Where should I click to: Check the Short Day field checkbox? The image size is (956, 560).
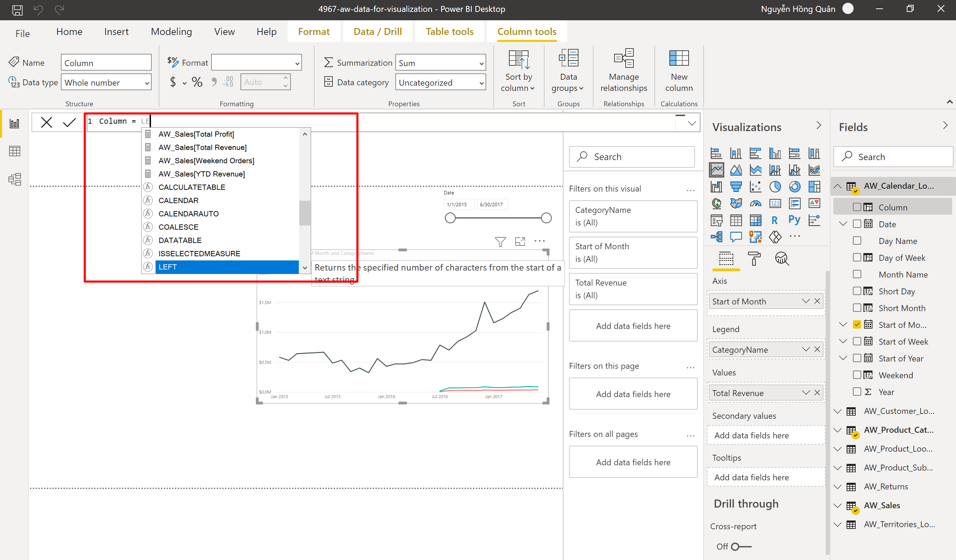(x=857, y=290)
